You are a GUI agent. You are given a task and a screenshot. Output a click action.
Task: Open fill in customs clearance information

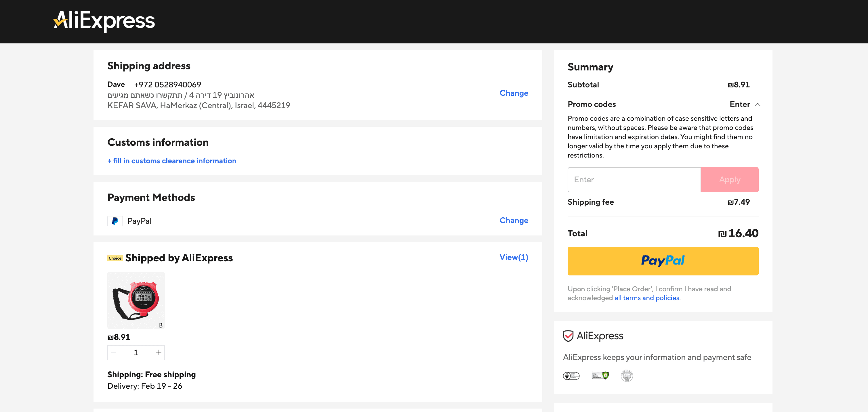(x=172, y=161)
